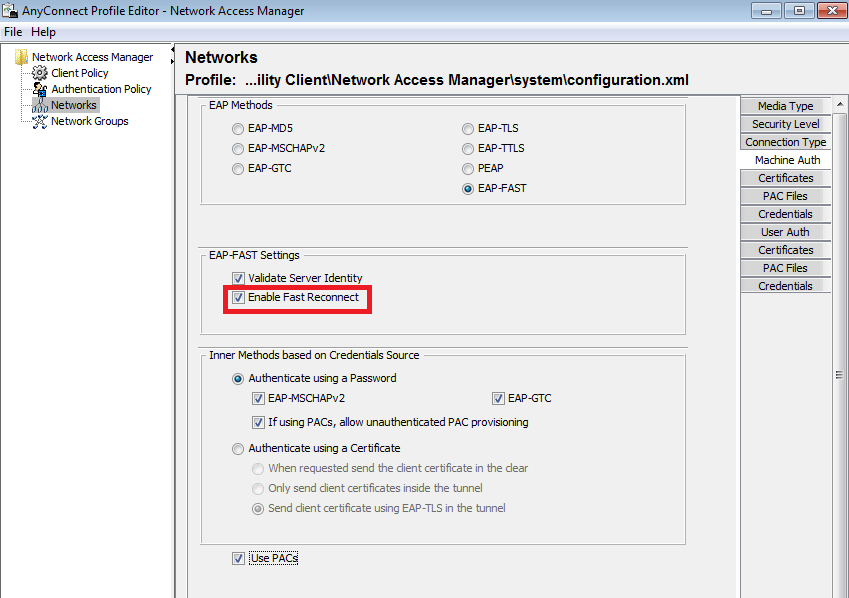849x598 pixels.
Task: Select Network Access Manager tree root
Action: coord(92,57)
